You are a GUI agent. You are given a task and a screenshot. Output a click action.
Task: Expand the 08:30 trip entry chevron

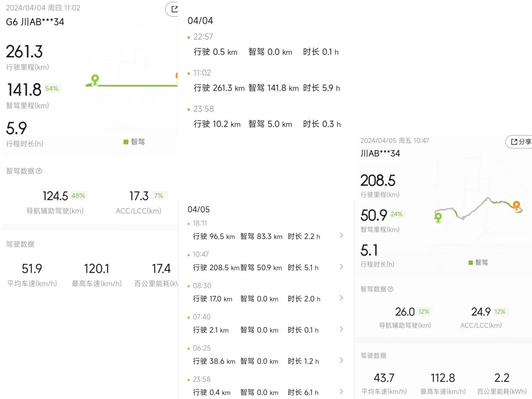pos(341,298)
